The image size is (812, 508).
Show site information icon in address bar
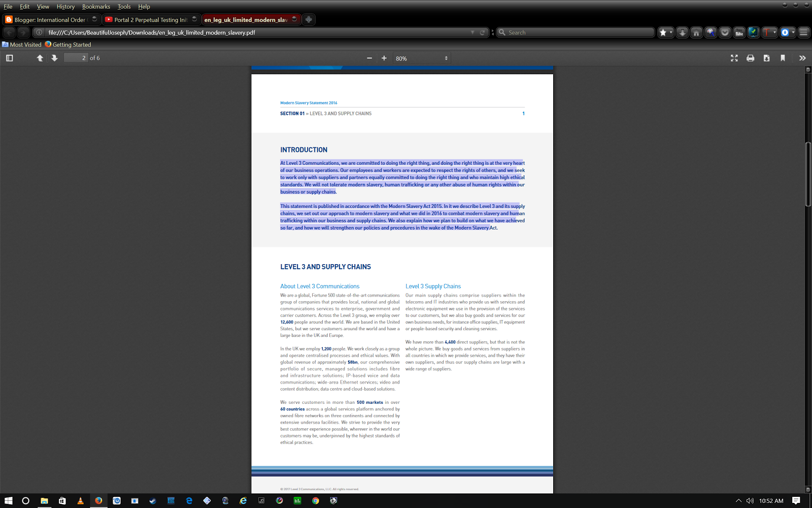coord(39,33)
